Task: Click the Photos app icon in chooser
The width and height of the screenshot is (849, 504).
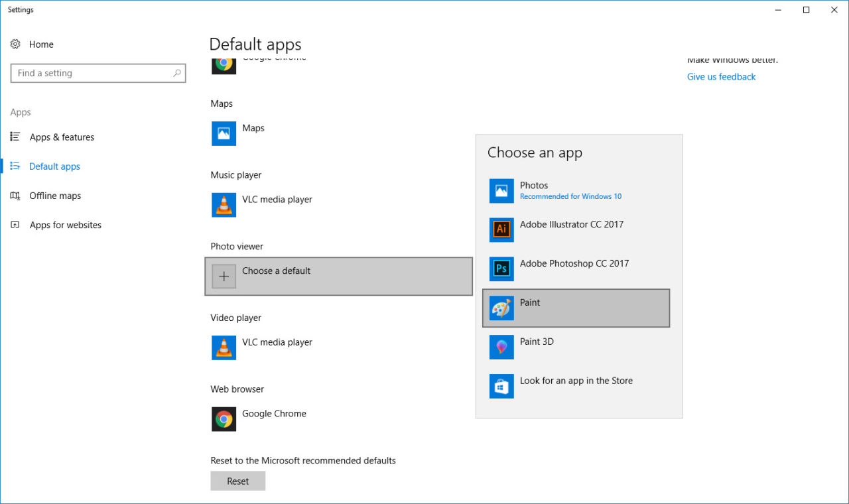Action: click(x=501, y=191)
